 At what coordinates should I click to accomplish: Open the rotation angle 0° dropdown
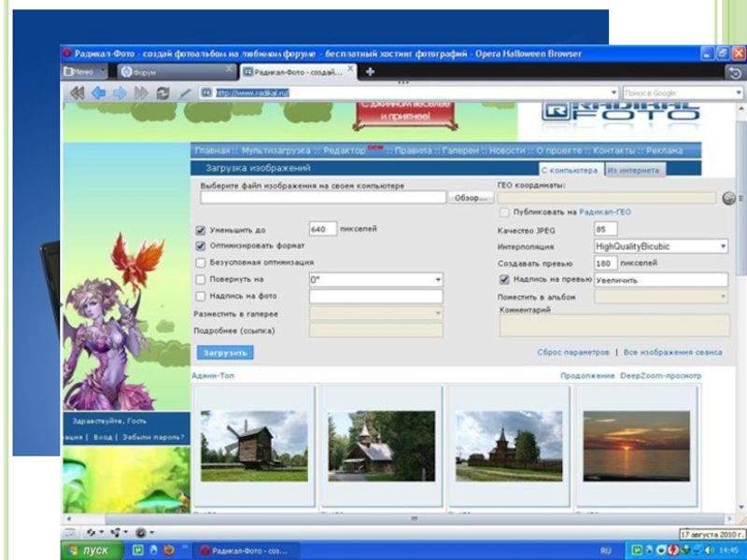point(438,279)
